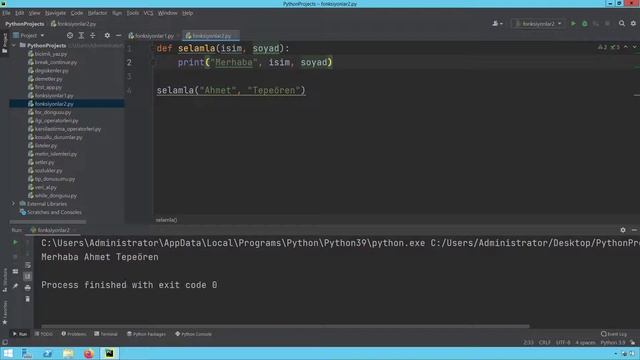The height and width of the screenshot is (360, 640).
Task: Open Firefox from the taskbar
Action: click(88, 353)
